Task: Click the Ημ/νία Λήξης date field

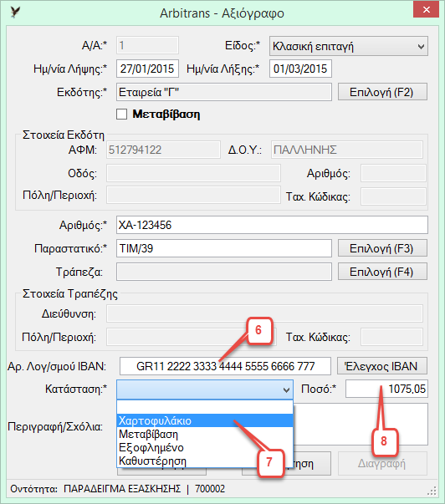Action: coord(300,69)
